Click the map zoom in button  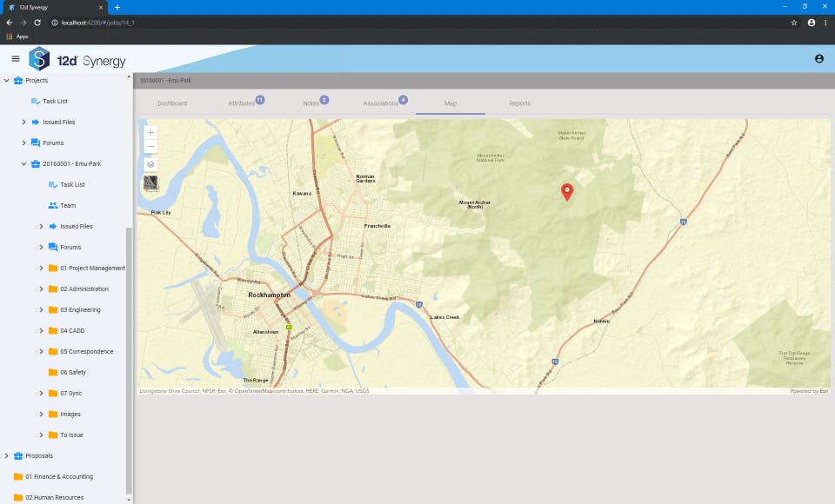[x=150, y=132]
